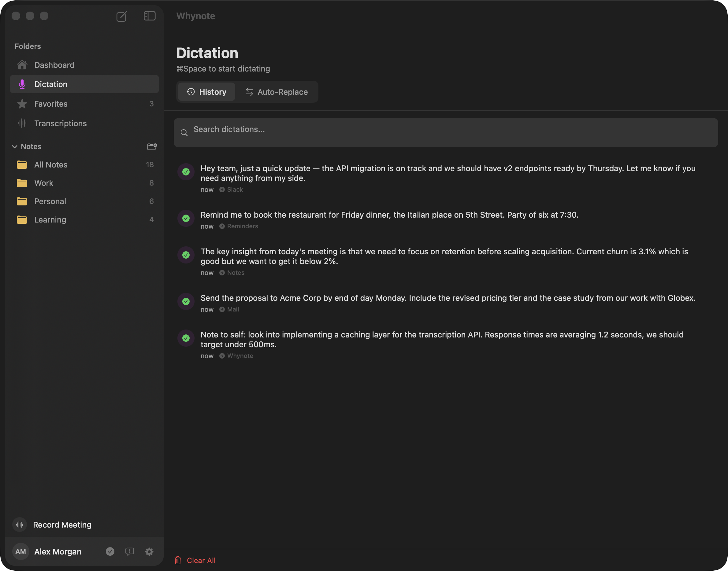Open Dashboard from the sidebar

[x=84, y=65]
